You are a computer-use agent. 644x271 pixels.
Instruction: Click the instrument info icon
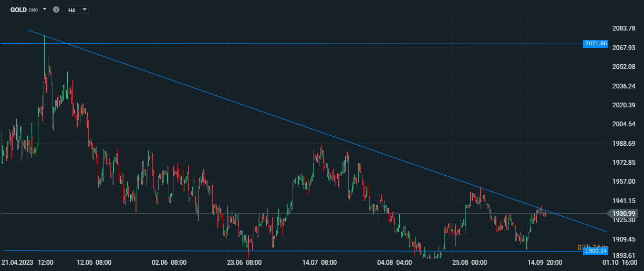click(x=56, y=9)
